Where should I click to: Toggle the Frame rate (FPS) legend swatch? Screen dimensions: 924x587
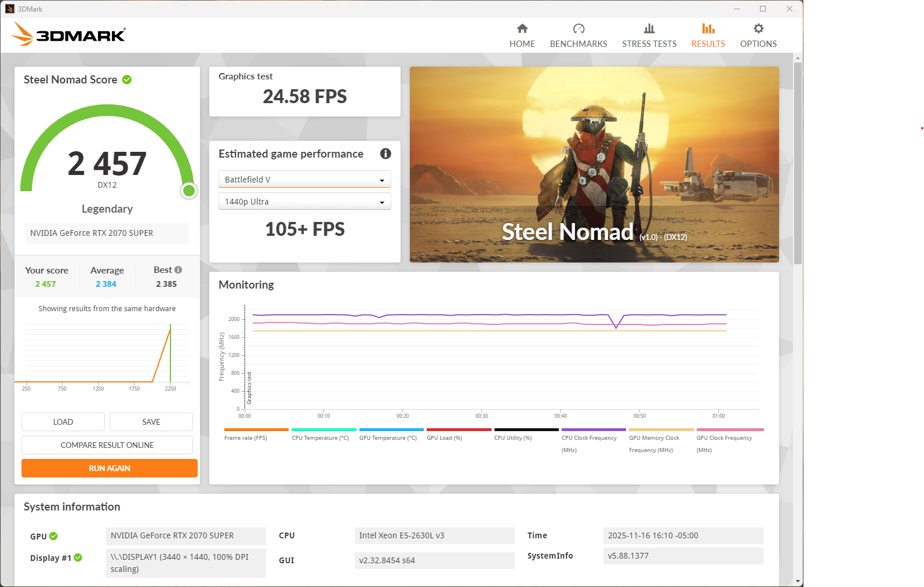click(256, 430)
